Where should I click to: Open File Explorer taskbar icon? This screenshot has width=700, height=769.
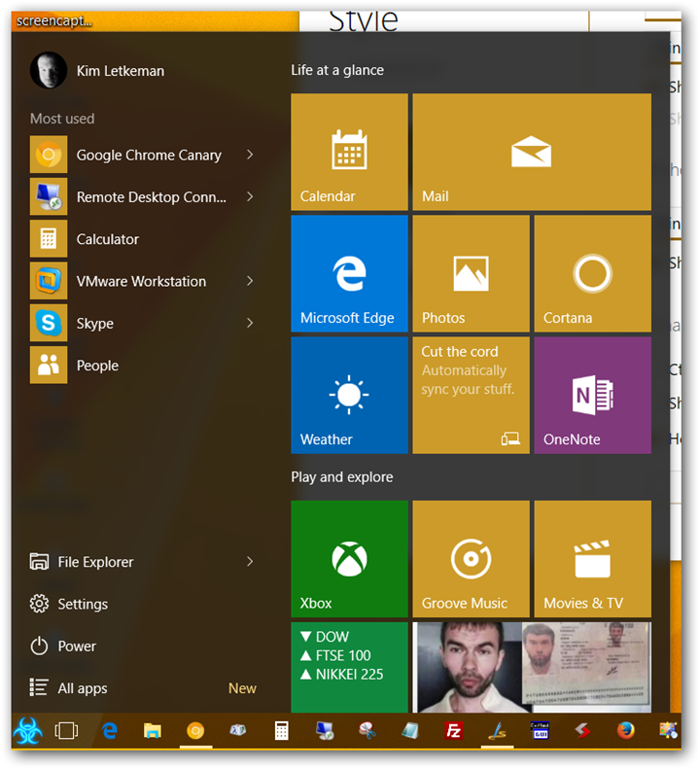click(x=153, y=731)
